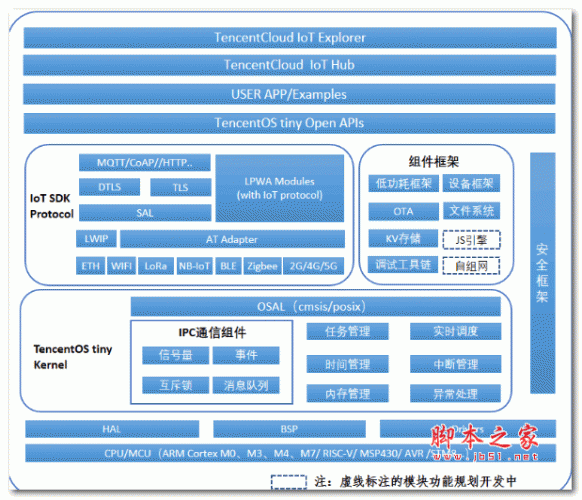Select the TencentCloud IoT Hub bar
Image resolution: width=582 pixels, height=500 pixels.
[x=290, y=65]
